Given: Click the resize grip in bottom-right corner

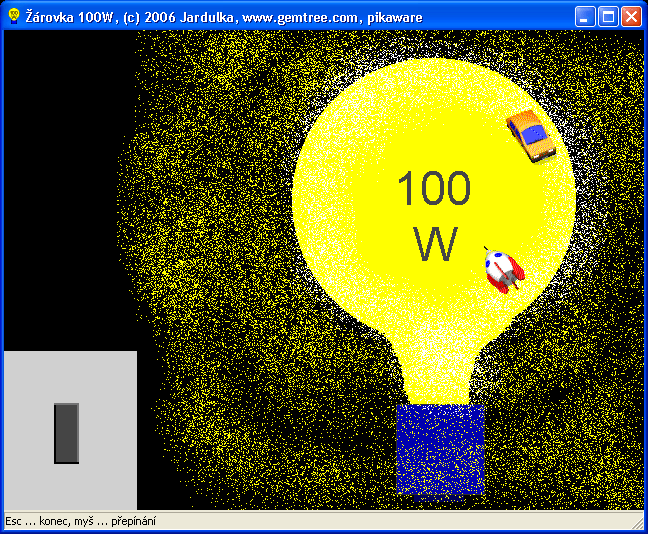Looking at the screenshot, I should coord(638,524).
